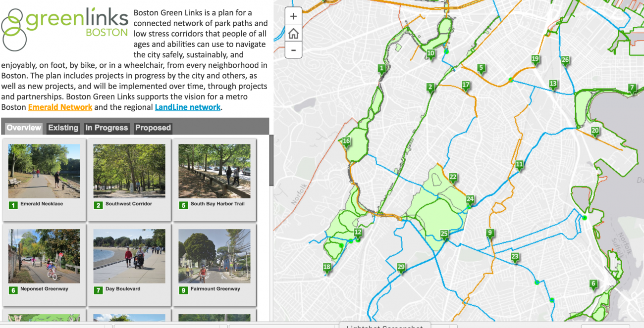This screenshot has width=644, height=328.
Task: Select map marker number 19
Action: coord(535,60)
